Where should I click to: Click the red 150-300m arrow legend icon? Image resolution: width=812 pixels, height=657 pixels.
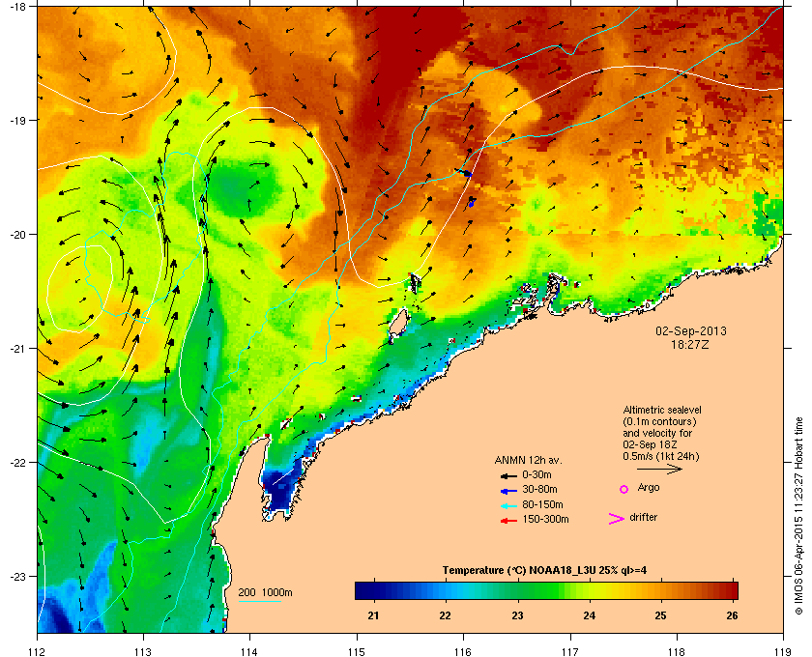coord(509,521)
